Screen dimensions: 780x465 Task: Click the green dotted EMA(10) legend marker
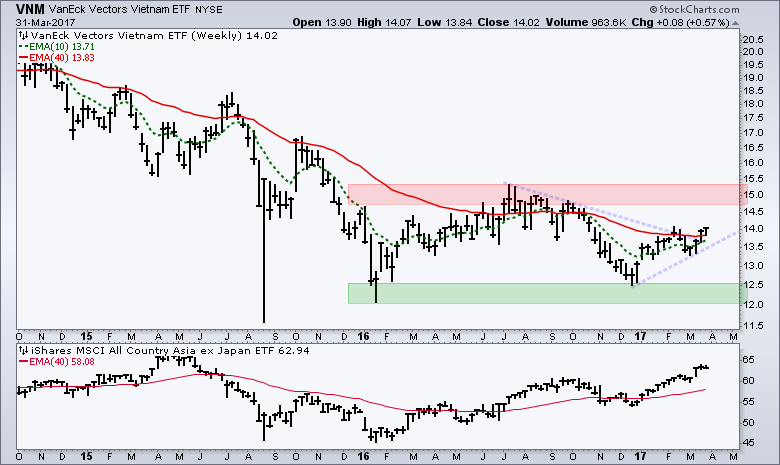(23, 46)
